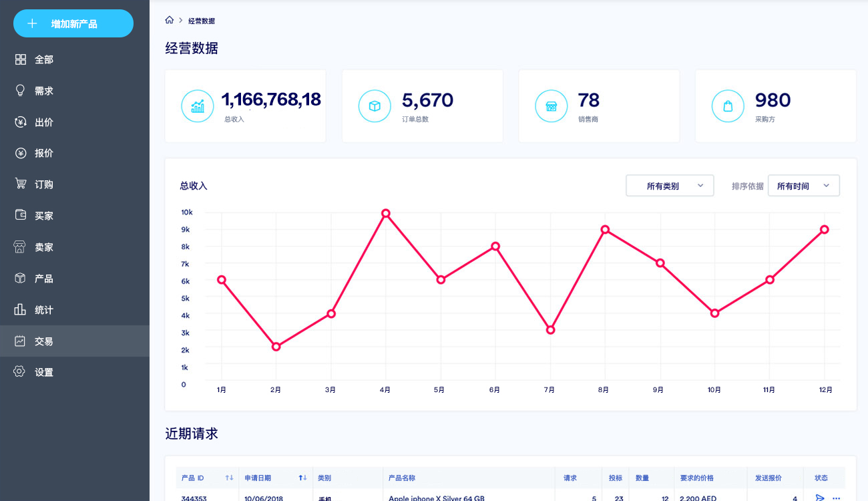Sort table by 申请日期 column arrows
The width and height of the screenshot is (868, 501).
302,478
